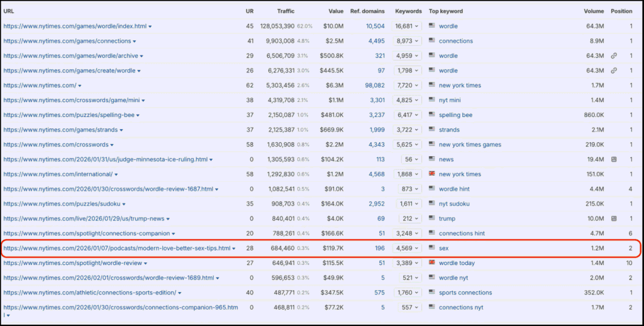Sort by the UR column header
Image resolution: width=644 pixels, height=326 pixels.
[x=249, y=11]
